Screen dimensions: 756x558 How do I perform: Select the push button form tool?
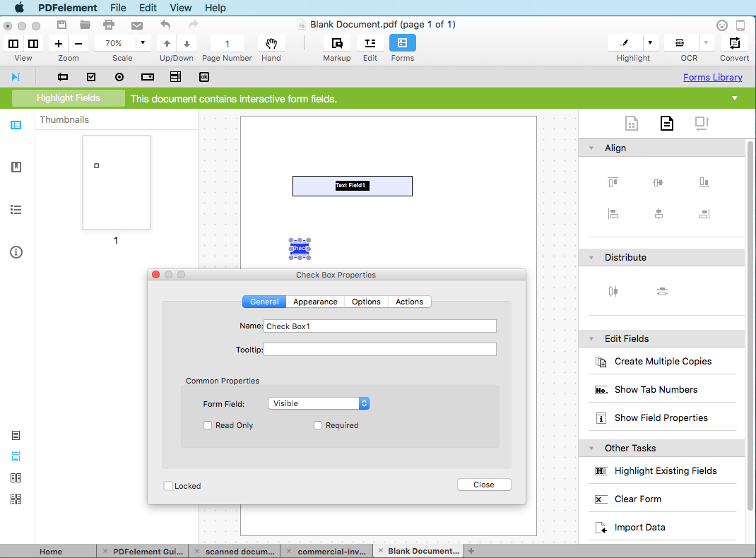point(204,77)
